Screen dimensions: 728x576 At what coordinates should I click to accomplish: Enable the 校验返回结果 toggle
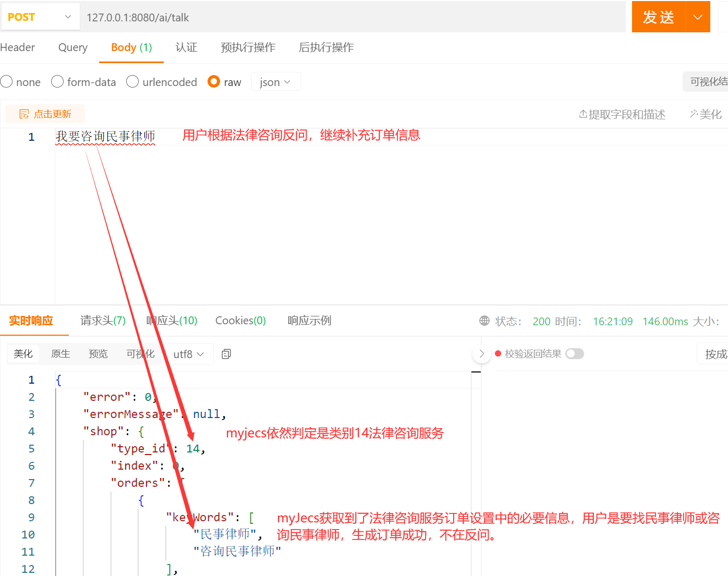[574, 353]
